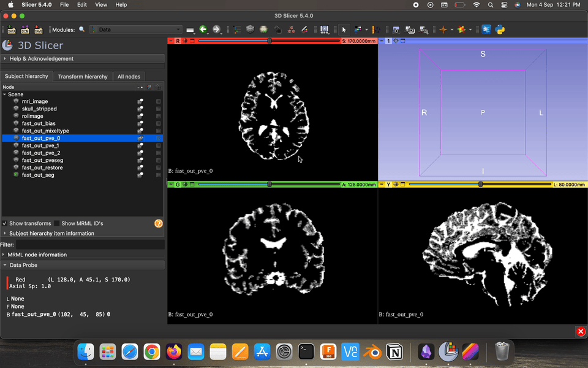
Task: Click the red slice offset slider handle
Action: tap(269, 40)
